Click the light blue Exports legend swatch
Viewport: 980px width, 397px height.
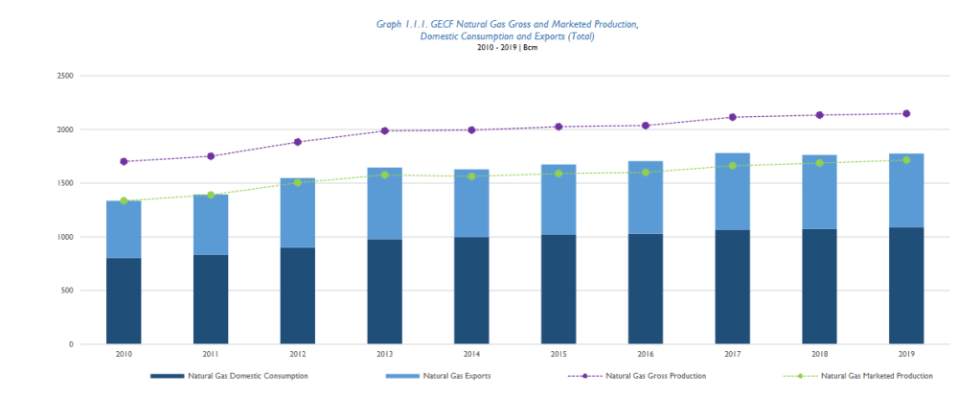click(x=400, y=376)
